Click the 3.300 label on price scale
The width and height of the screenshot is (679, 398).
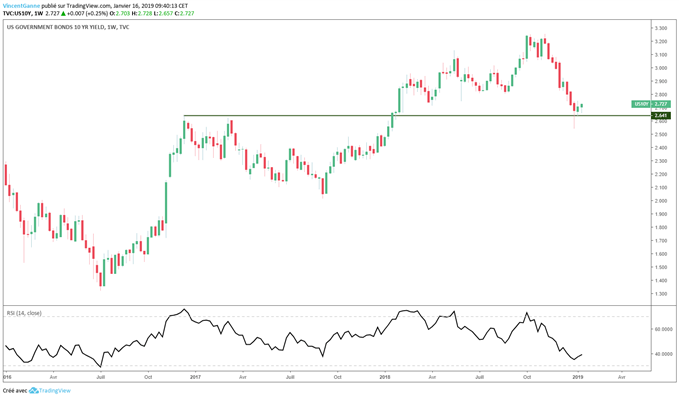click(x=660, y=28)
